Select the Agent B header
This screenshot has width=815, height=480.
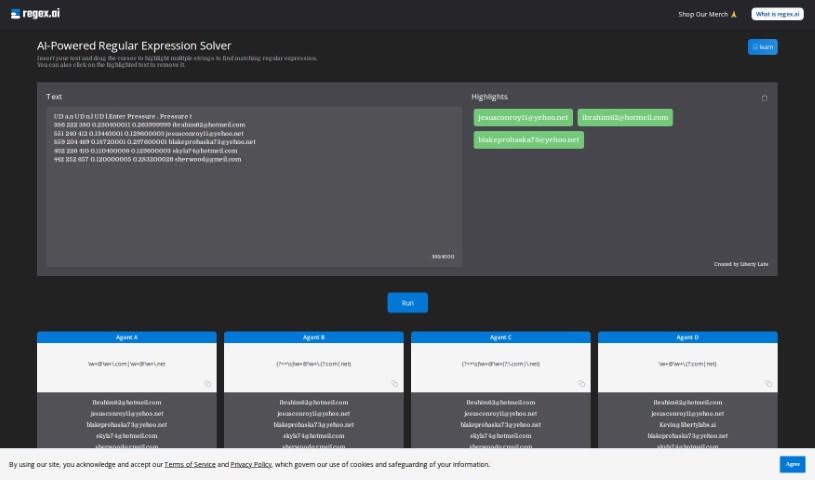(x=313, y=338)
